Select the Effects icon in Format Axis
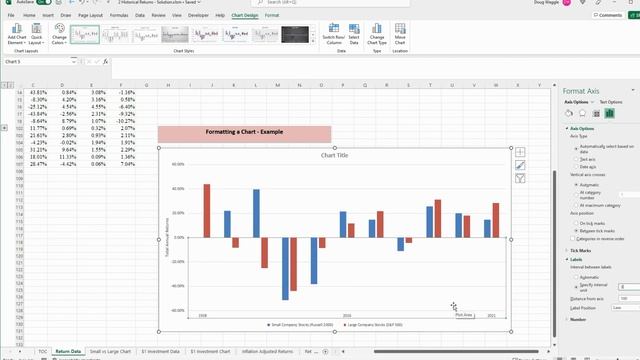Screen dimensions: 640x360 click(x=582, y=113)
